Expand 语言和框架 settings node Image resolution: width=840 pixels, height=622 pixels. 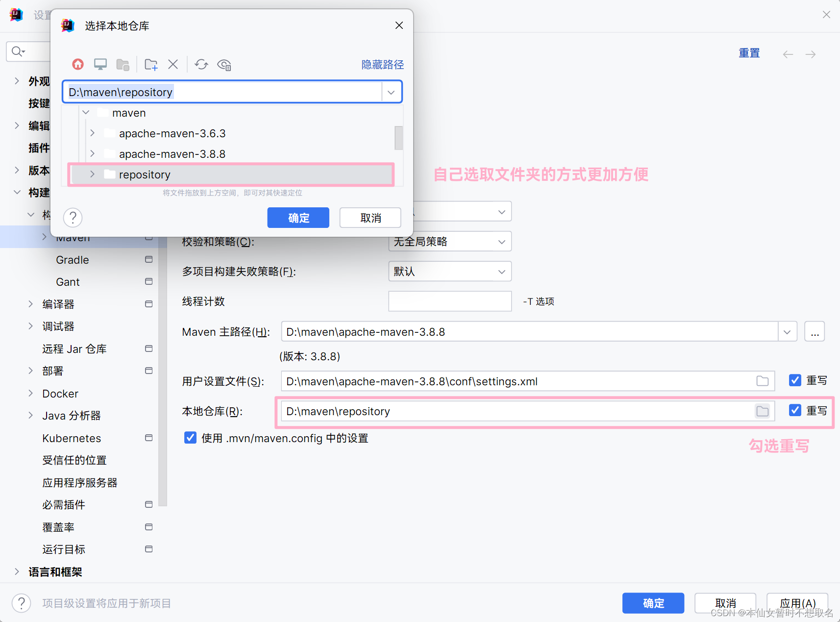pyautogui.click(x=17, y=572)
